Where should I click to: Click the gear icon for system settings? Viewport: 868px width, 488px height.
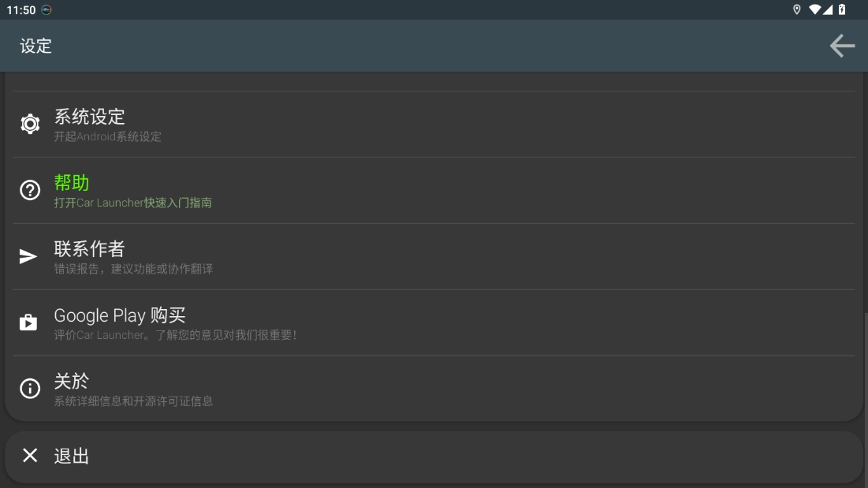click(x=30, y=124)
